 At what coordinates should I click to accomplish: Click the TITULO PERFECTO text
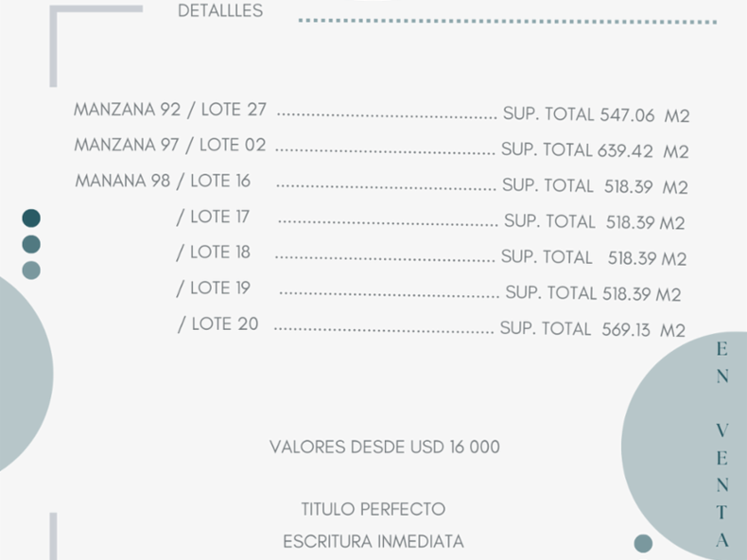[373, 509]
